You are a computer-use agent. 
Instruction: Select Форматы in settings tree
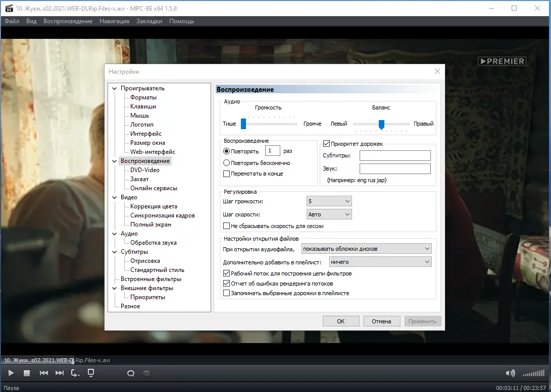coord(143,97)
